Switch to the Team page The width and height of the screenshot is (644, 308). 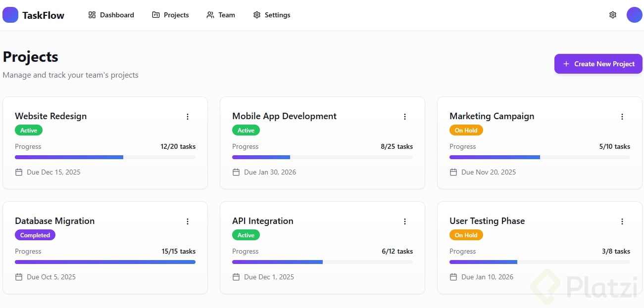click(221, 15)
